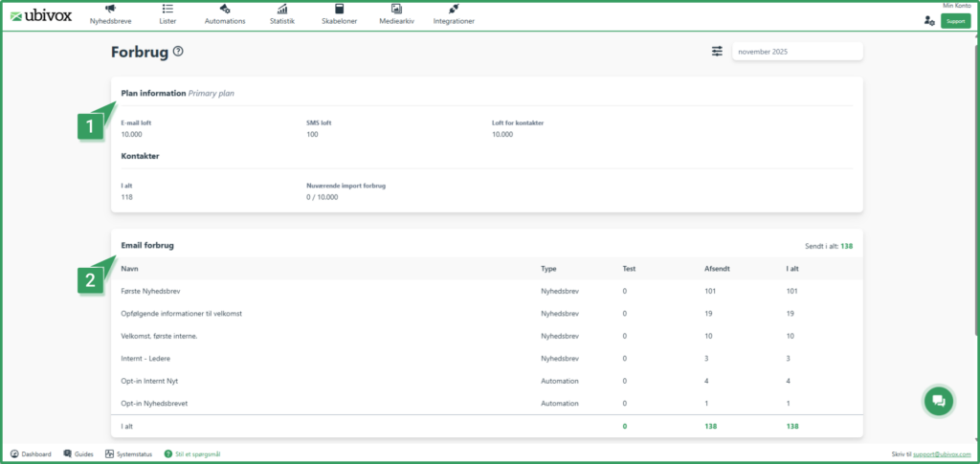
Task: Click the Forbrug help question icon
Action: 178,52
